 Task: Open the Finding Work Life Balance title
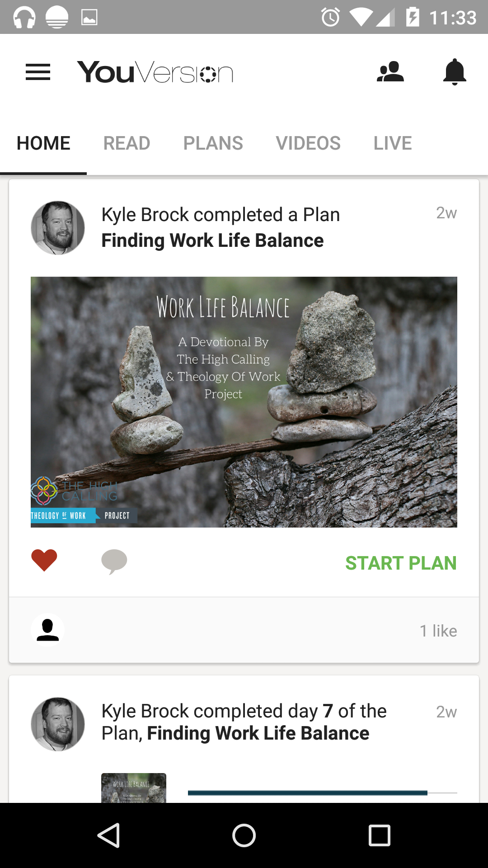212,241
